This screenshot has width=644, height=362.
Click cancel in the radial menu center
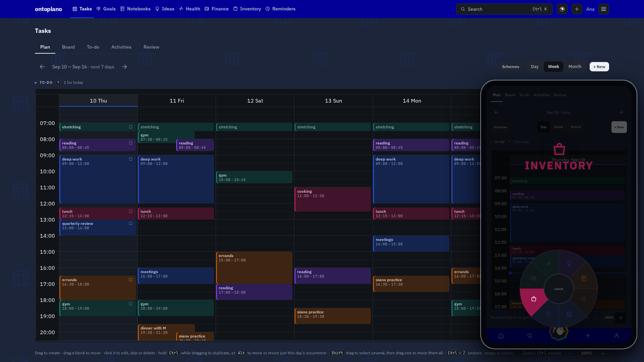tap(559, 289)
